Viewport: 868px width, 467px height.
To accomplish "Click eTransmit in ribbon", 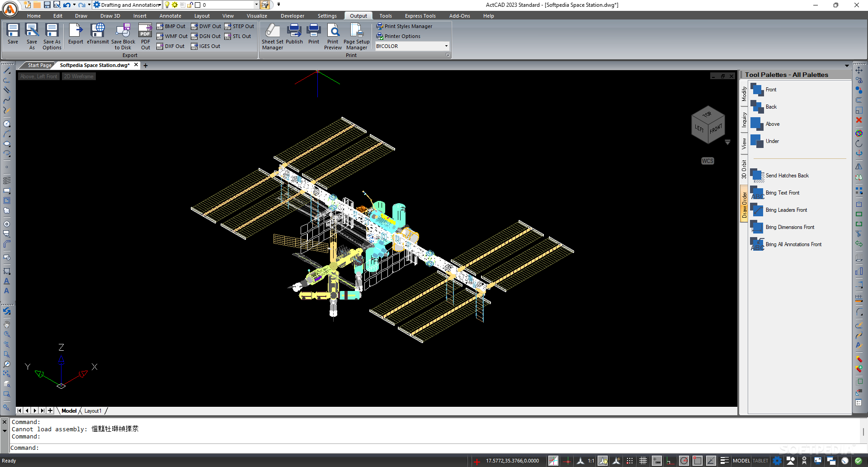I will [98, 34].
